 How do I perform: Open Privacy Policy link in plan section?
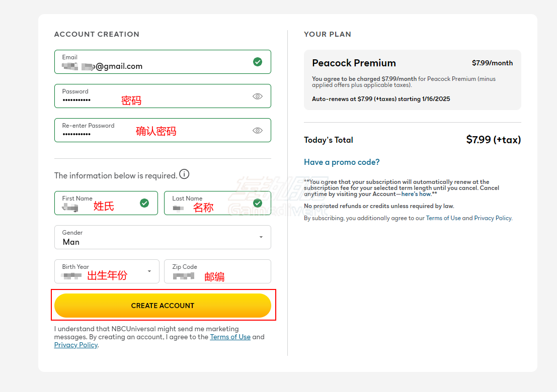pyautogui.click(x=493, y=218)
